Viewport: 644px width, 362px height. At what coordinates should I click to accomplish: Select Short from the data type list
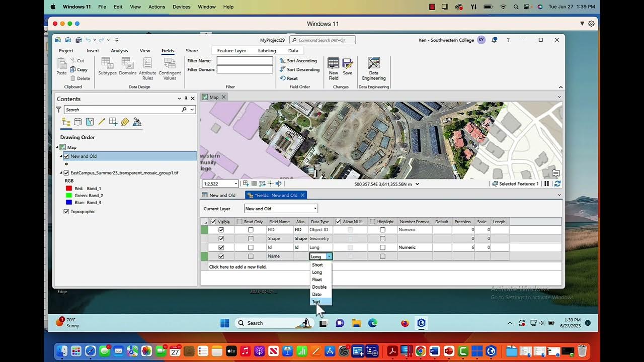tap(320, 265)
